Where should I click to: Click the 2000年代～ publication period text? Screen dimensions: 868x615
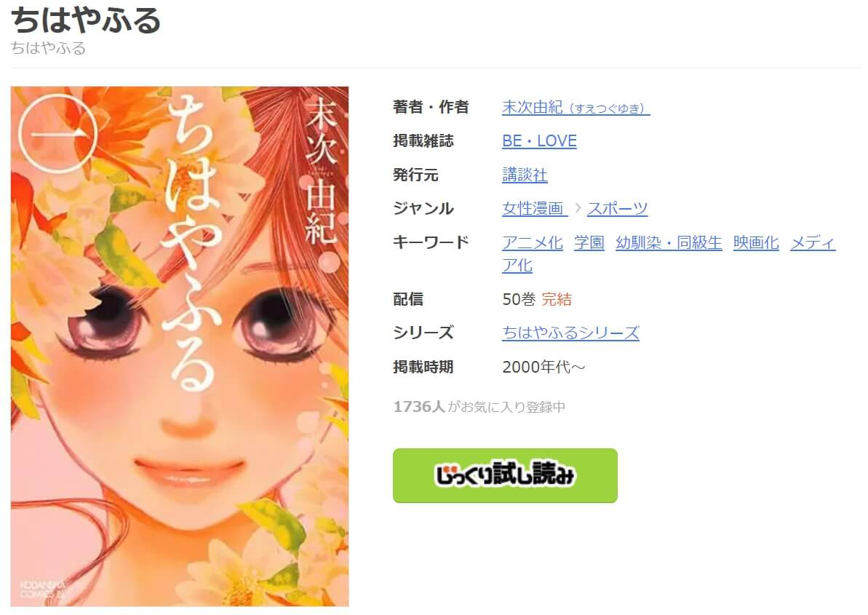544,367
